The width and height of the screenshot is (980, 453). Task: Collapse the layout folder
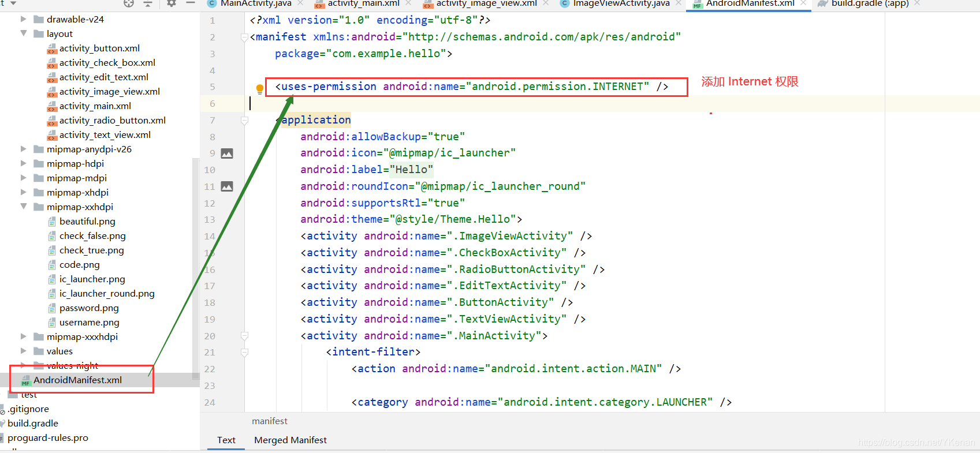click(24, 33)
